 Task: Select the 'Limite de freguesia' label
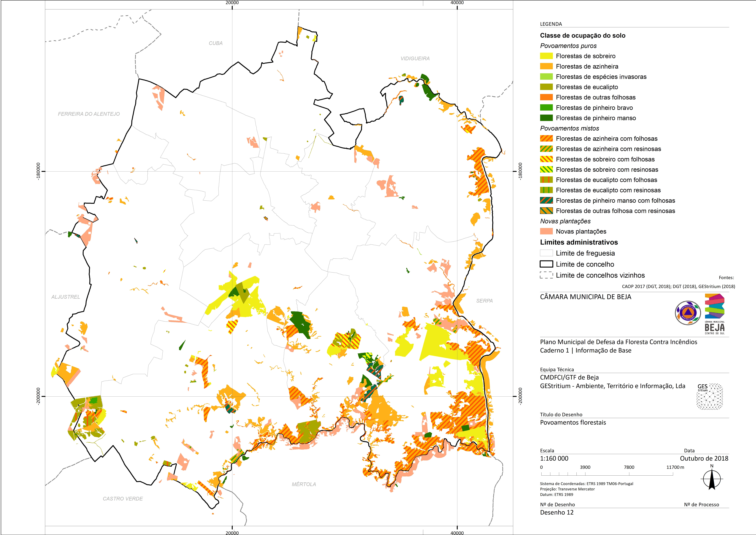tap(585, 253)
